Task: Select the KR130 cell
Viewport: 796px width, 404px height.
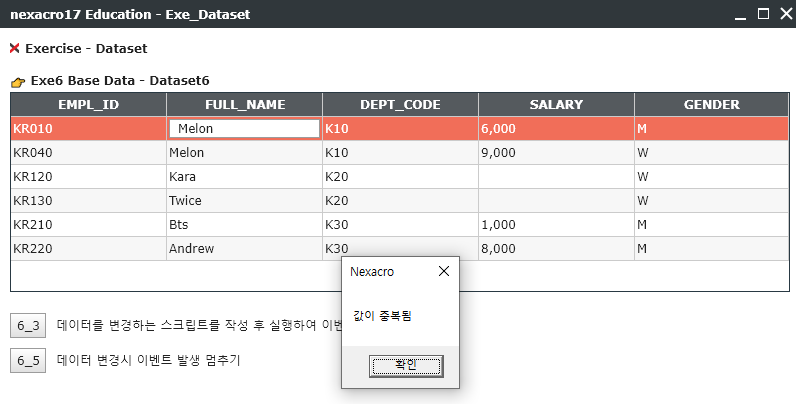Action: point(88,200)
